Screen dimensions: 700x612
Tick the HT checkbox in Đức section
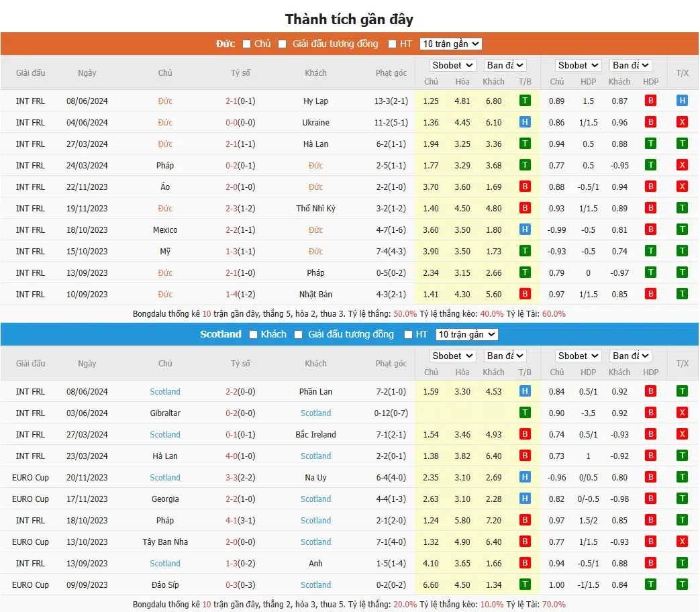[392, 44]
